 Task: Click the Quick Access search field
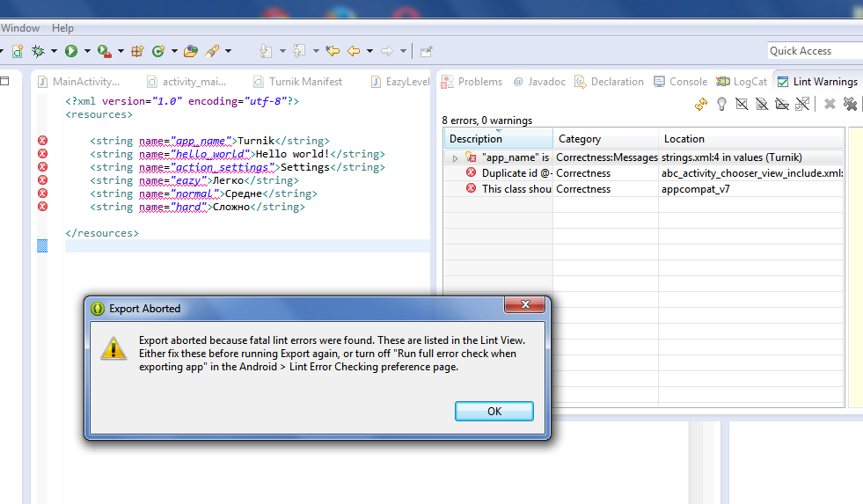[x=815, y=51]
